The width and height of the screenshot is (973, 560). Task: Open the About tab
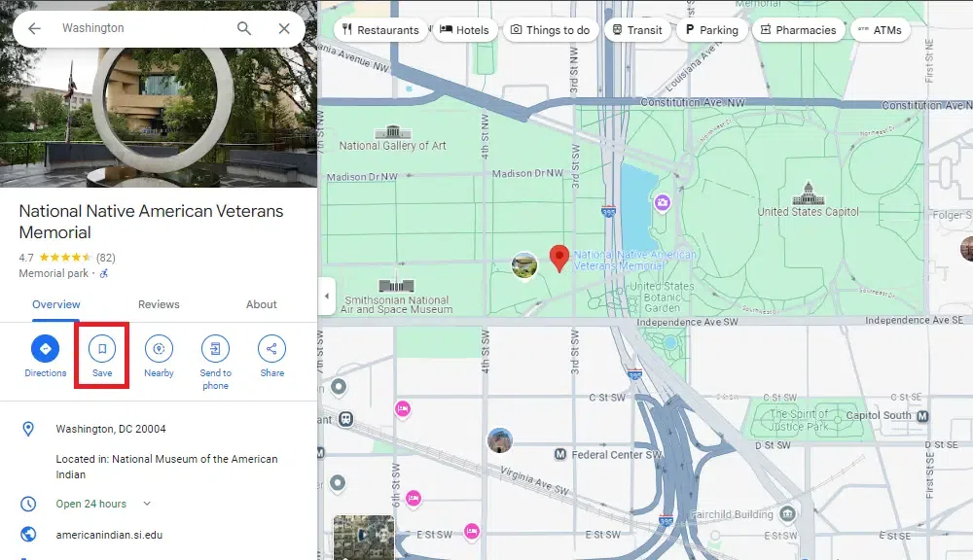click(x=261, y=304)
